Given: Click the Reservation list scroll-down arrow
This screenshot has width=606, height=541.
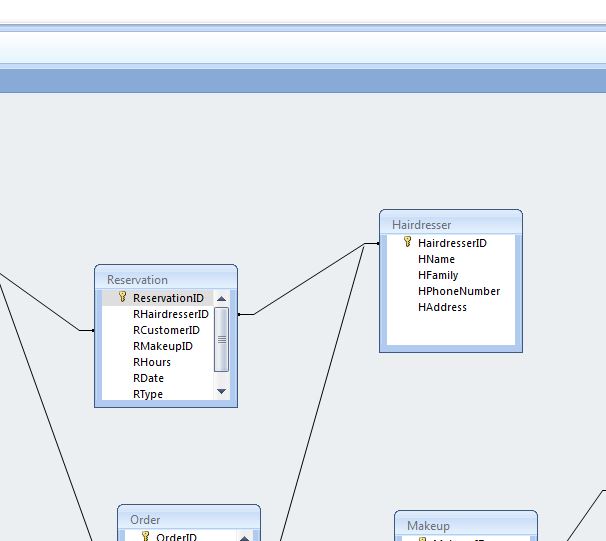Looking at the screenshot, I should [x=221, y=391].
